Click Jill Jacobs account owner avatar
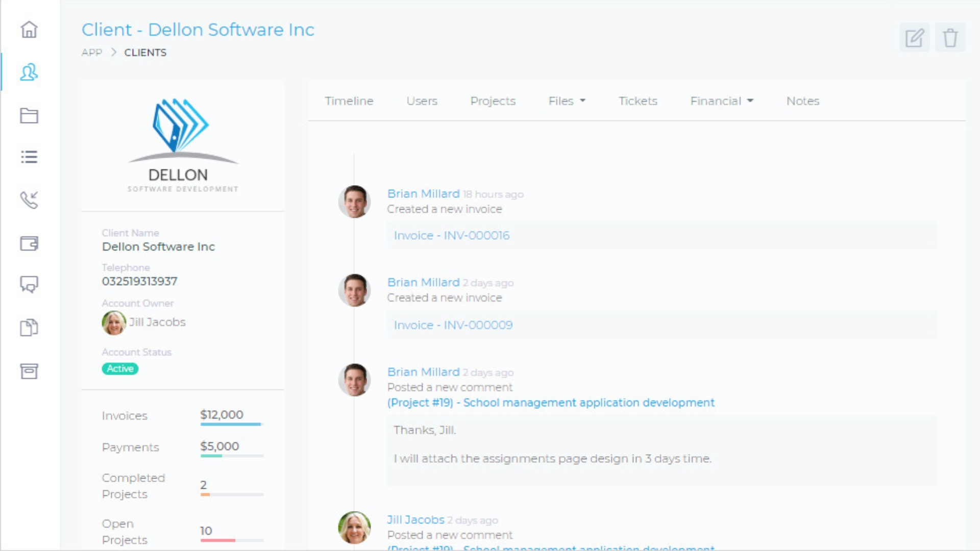This screenshot has height=551, width=980. (113, 322)
